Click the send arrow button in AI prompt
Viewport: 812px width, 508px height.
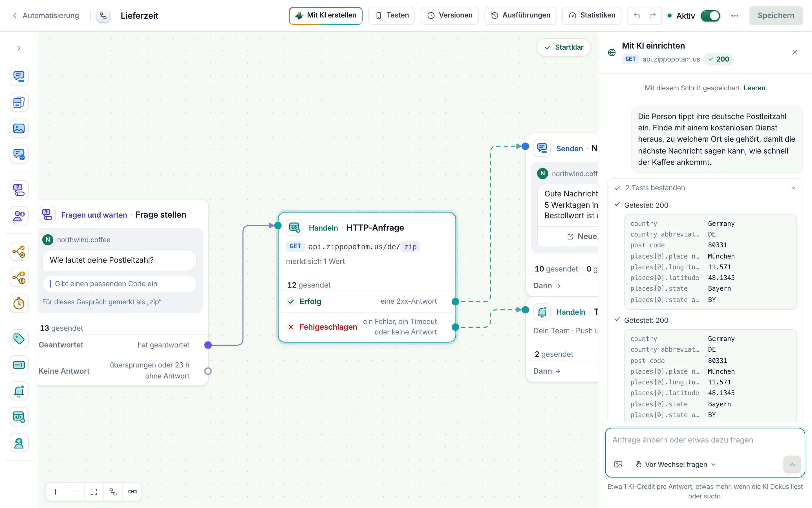792,464
